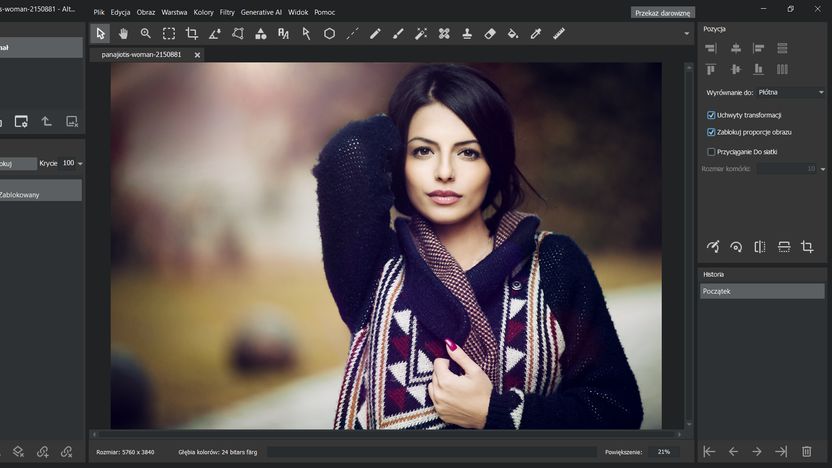This screenshot has height=468, width=832.
Task: Select the rectangular marquee selection tool
Action: click(169, 34)
